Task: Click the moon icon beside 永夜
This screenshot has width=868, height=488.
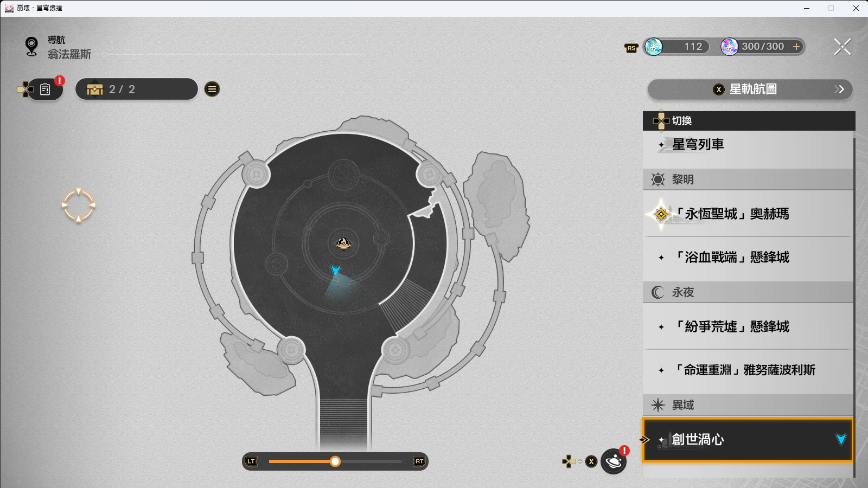Action: coord(658,292)
